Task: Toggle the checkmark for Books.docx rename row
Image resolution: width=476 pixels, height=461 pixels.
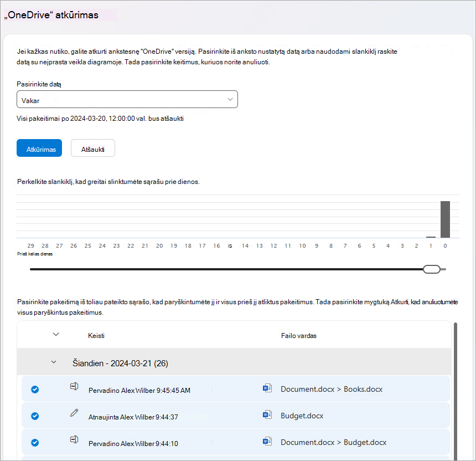Action: tap(35, 390)
